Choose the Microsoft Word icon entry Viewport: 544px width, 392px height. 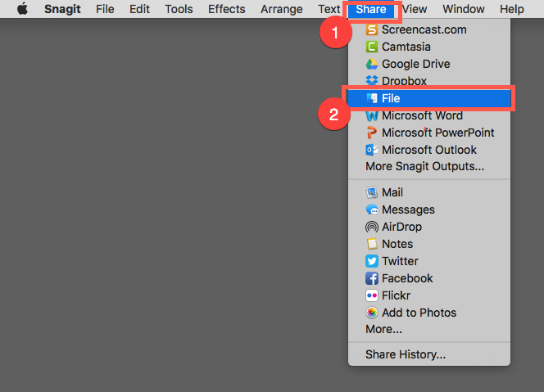pyautogui.click(x=372, y=115)
